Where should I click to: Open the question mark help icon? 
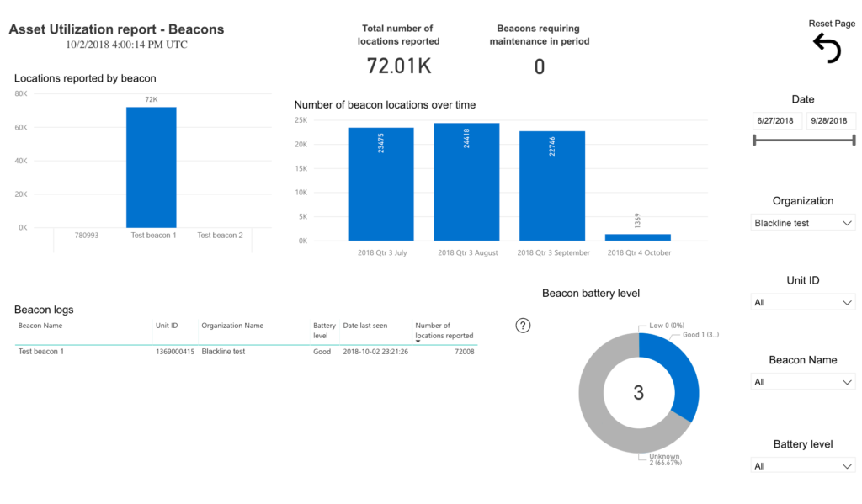(x=522, y=325)
